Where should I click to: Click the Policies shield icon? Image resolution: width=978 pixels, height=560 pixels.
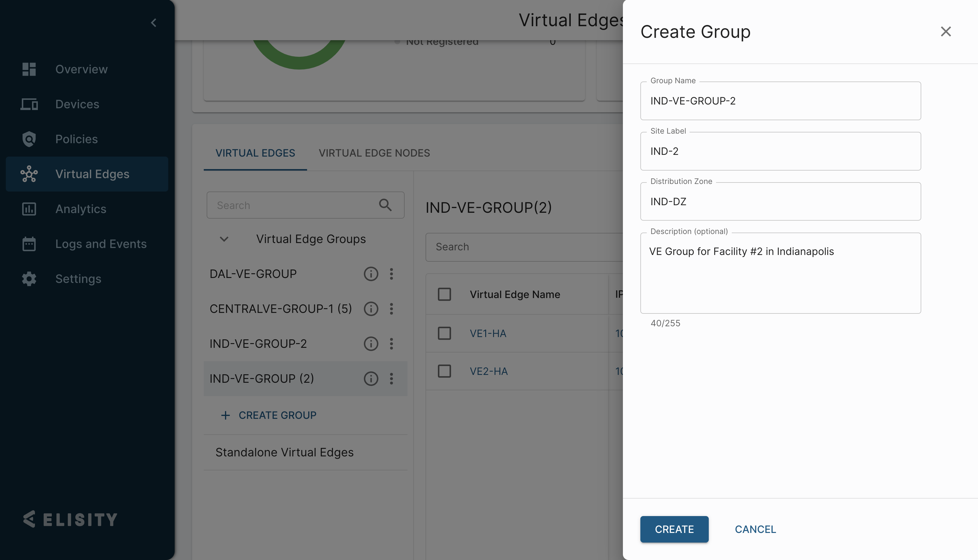29,139
